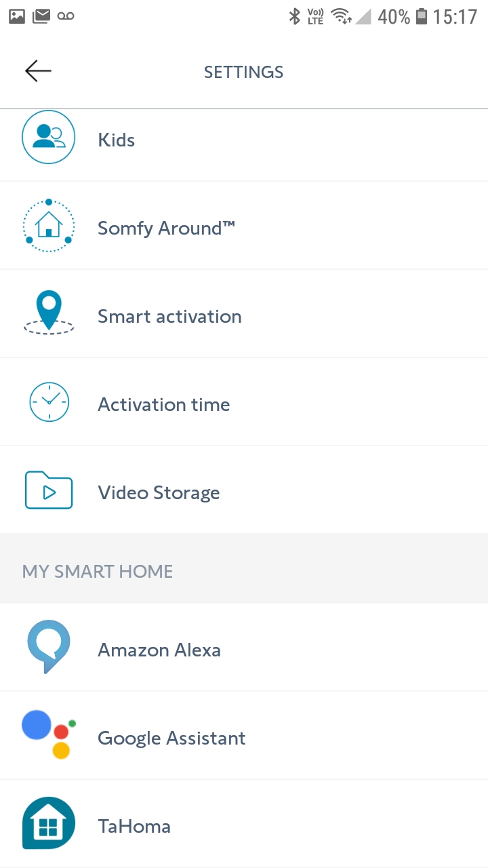Select TaHoma smart home option
The width and height of the screenshot is (488, 868).
[x=134, y=827]
